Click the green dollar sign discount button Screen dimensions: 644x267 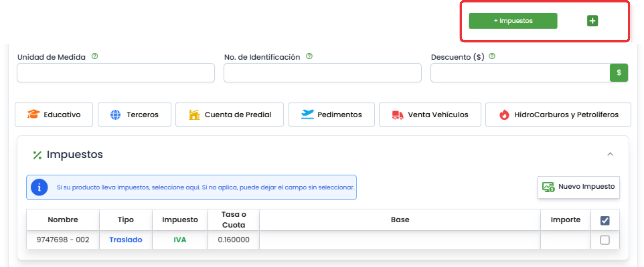(619, 73)
